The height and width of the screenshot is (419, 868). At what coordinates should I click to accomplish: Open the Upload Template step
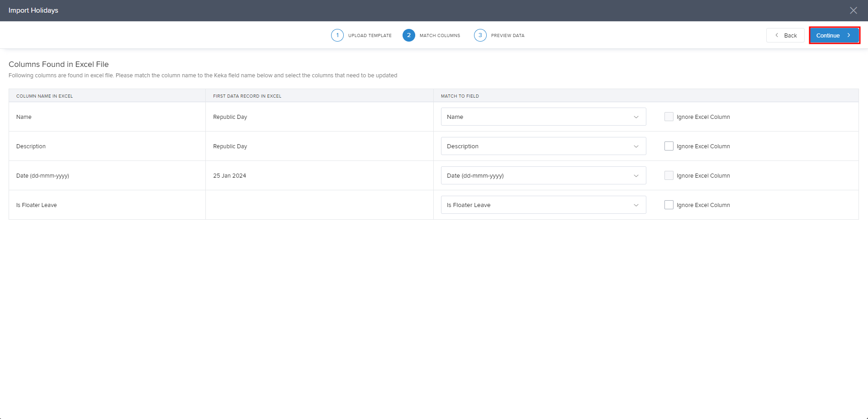pyautogui.click(x=370, y=36)
